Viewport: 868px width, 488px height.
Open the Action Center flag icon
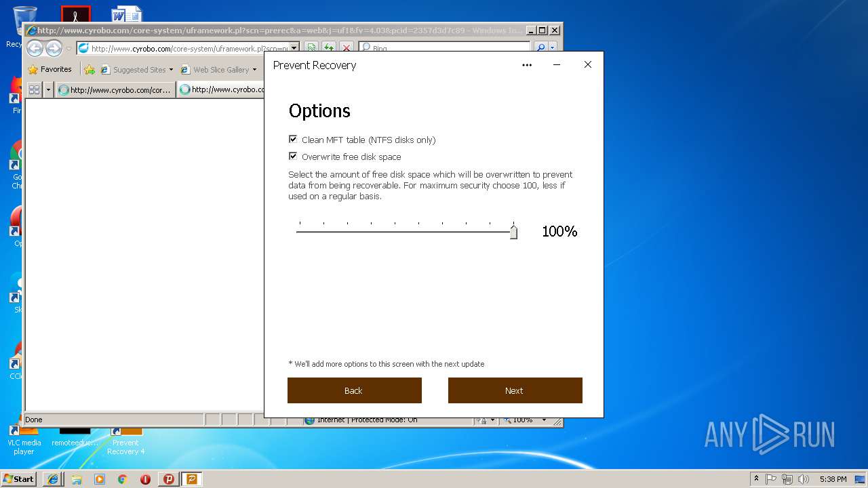(x=771, y=479)
